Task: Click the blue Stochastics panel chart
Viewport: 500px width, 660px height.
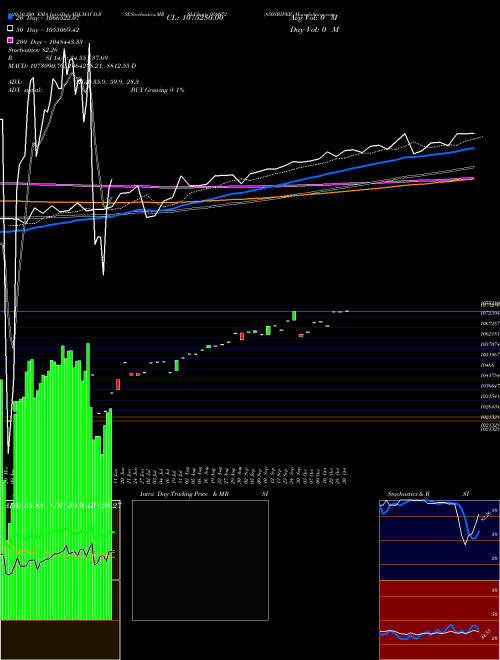Action: 439,540
